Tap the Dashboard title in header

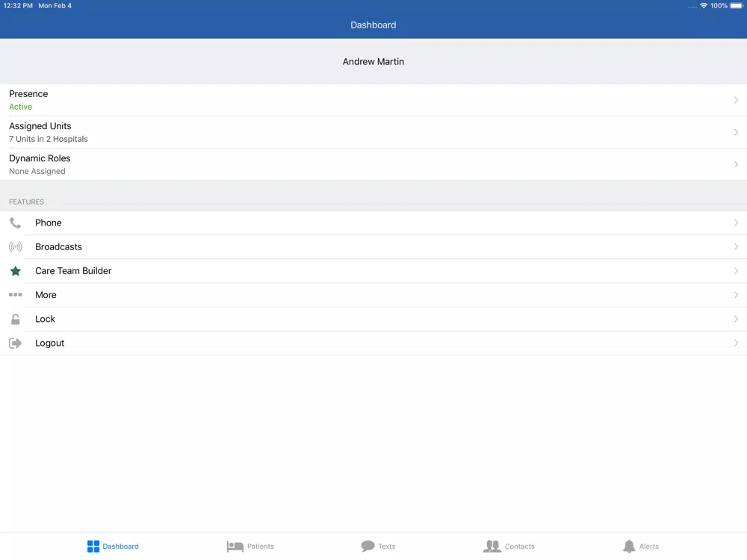tap(373, 25)
